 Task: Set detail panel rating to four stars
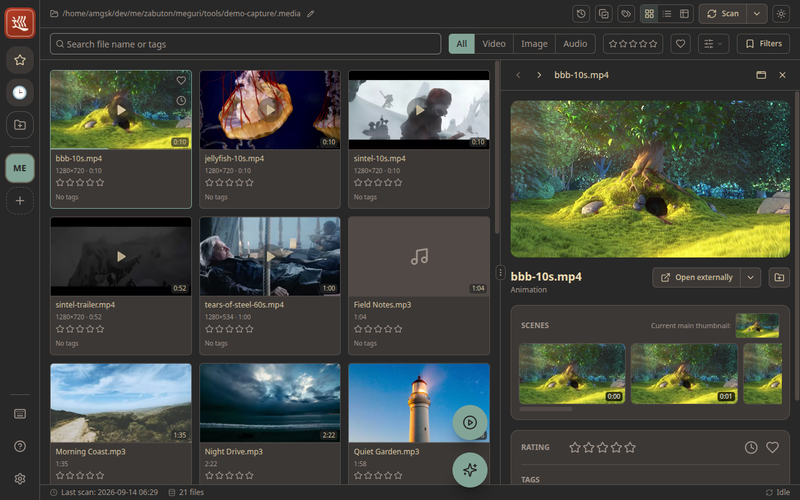[616, 447]
